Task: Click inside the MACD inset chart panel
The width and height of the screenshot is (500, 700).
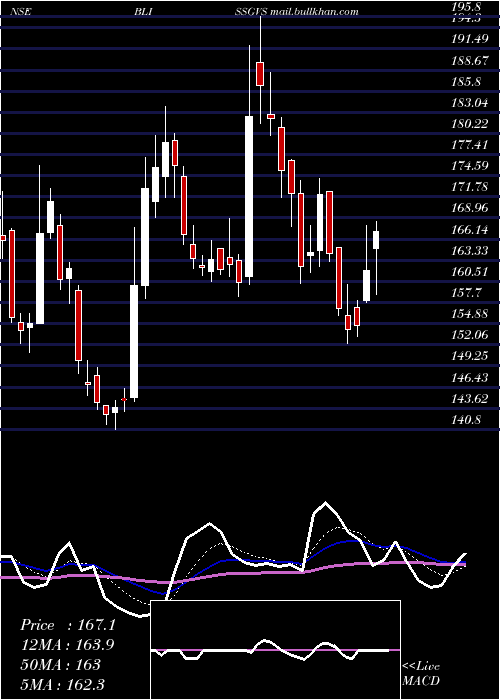Action: [x=275, y=650]
